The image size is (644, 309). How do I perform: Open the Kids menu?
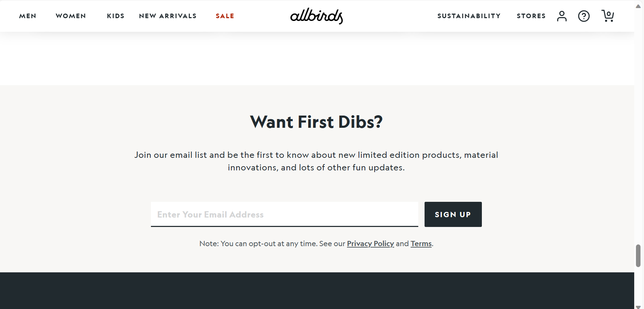116,16
